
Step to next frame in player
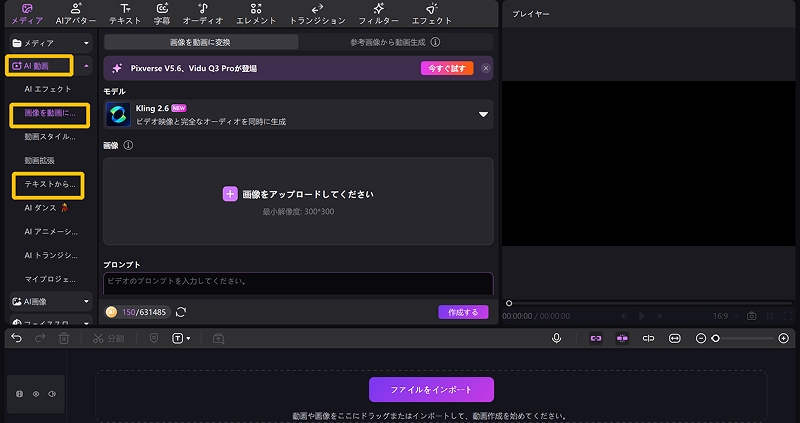click(660, 316)
